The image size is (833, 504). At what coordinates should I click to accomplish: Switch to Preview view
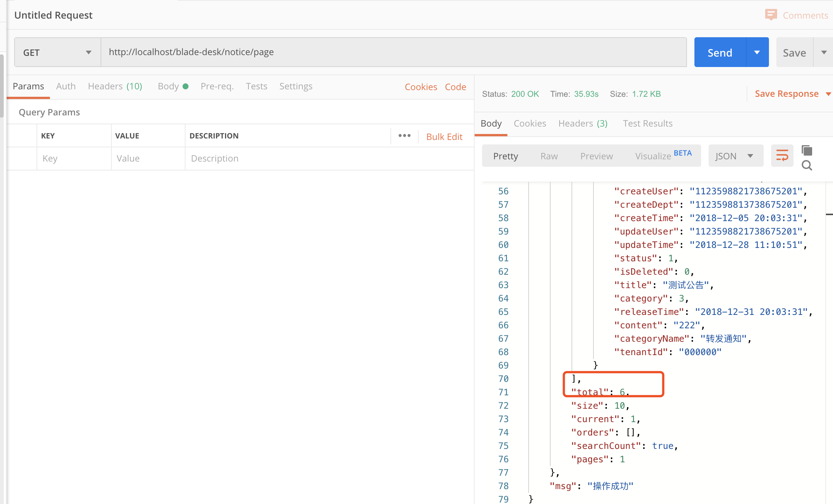(x=596, y=156)
